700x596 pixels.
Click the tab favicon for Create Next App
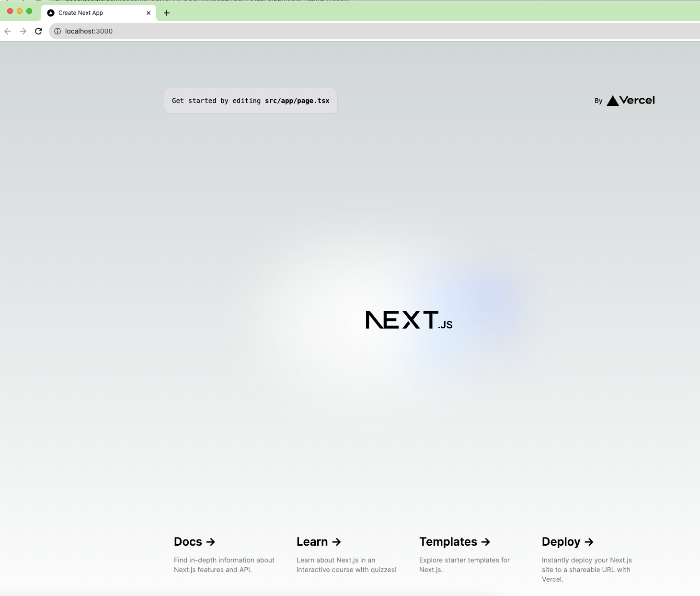[x=51, y=13]
